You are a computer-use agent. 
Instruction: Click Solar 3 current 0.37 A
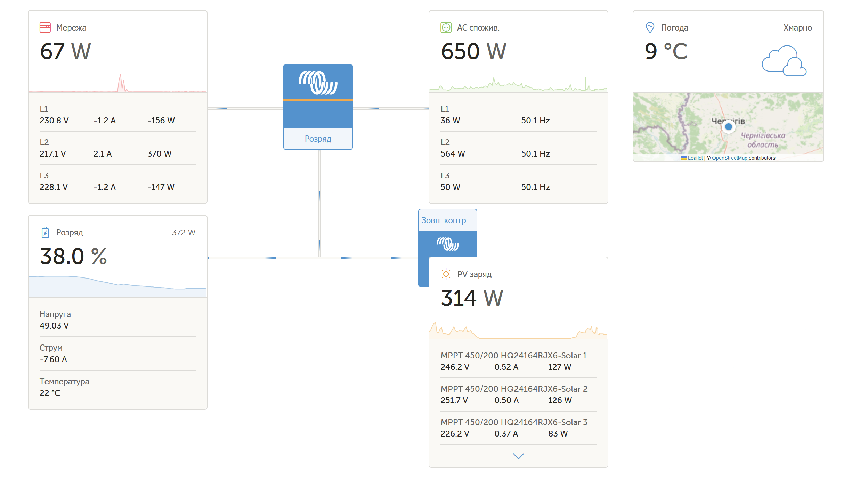click(506, 434)
